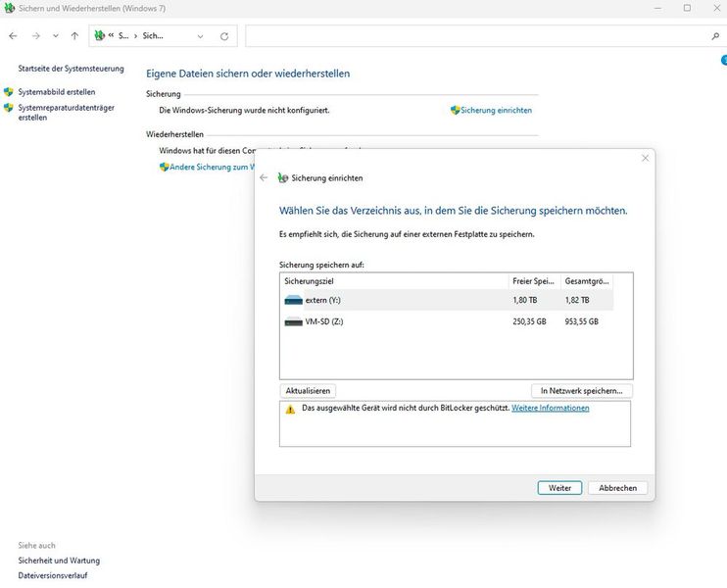Click the extern (Y:) drive icon
The width and height of the screenshot is (727, 588).
click(x=293, y=300)
